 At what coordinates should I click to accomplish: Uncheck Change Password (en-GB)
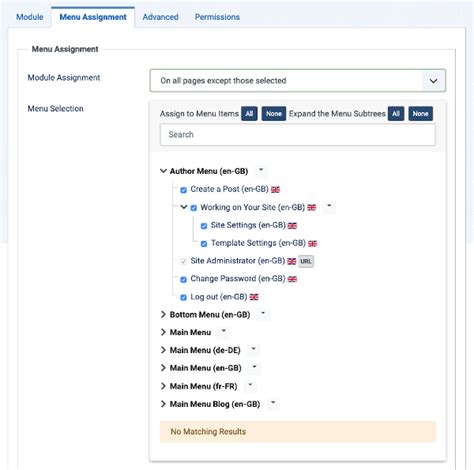click(x=183, y=279)
